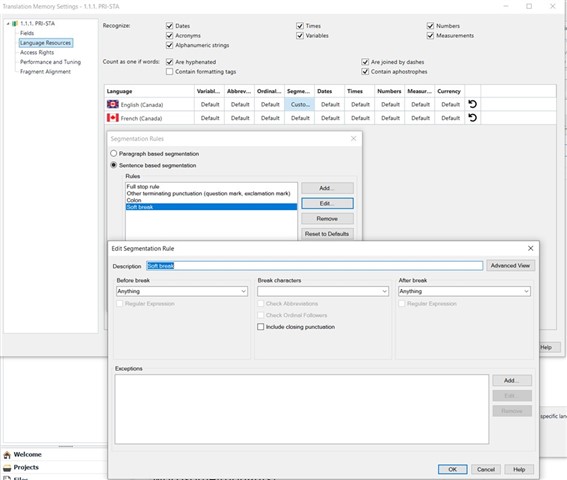Viewport: 567px width, 480px height.
Task: Collapse the 1.1.1. PRI-STA tree node
Action: pos(8,24)
